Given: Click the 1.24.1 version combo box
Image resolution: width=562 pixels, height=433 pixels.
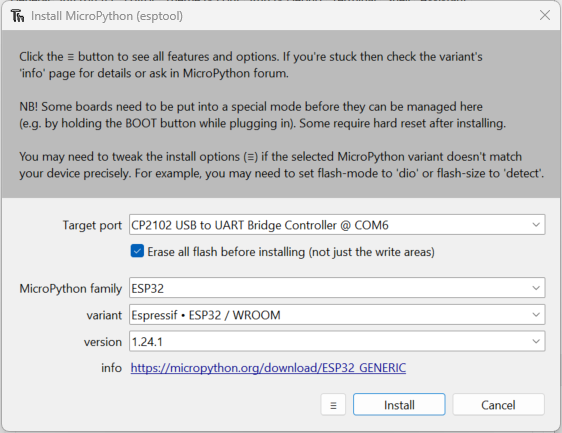Looking at the screenshot, I should coord(337,341).
